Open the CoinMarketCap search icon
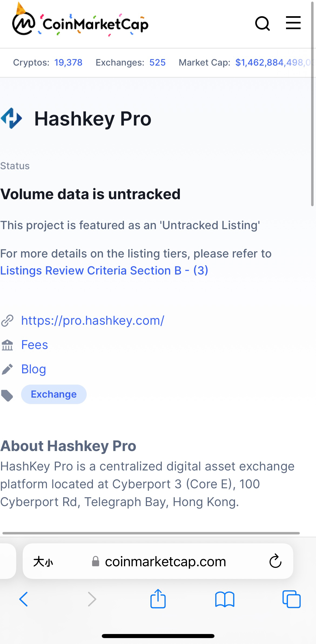Viewport: 316px width, 644px height. pos(263,23)
